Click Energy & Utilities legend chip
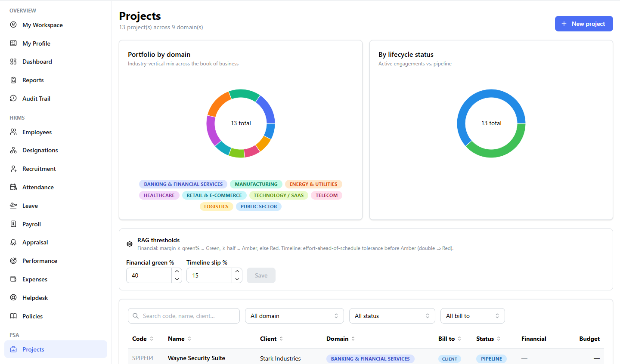620x364 pixels. tap(313, 184)
